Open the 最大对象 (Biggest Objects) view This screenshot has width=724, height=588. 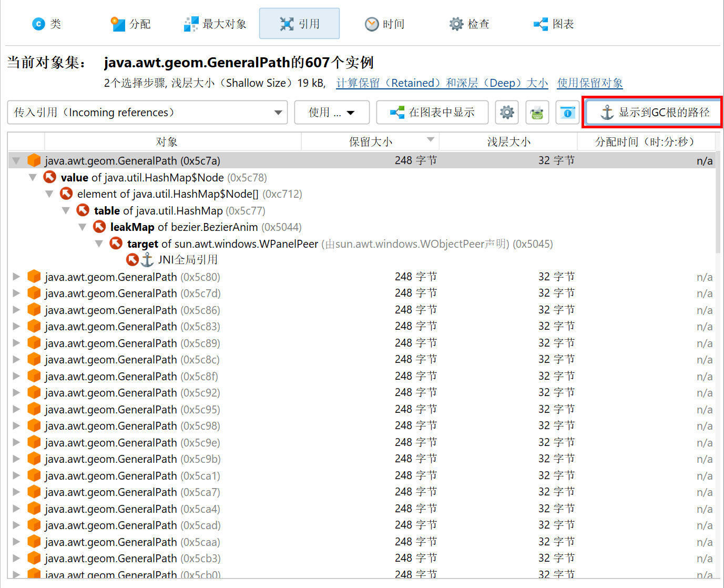[x=215, y=24]
